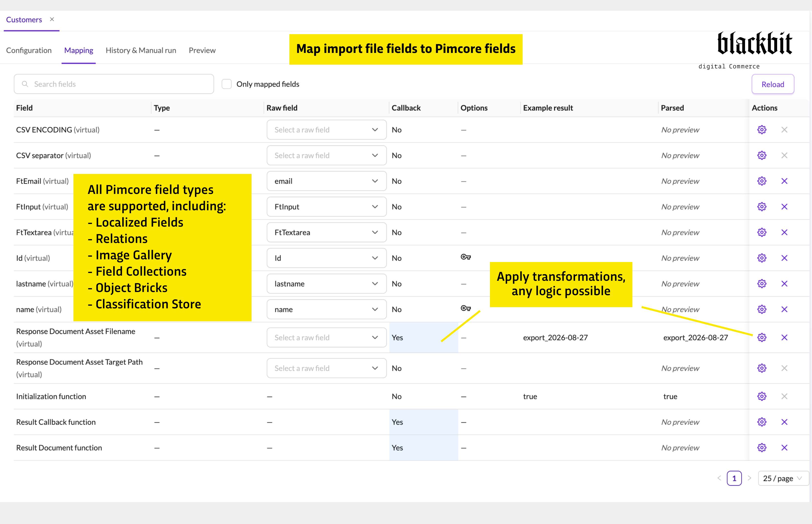The height and width of the screenshot is (524, 812).
Task: Open raw field dropdown for CSV ENCODING
Action: (326, 130)
